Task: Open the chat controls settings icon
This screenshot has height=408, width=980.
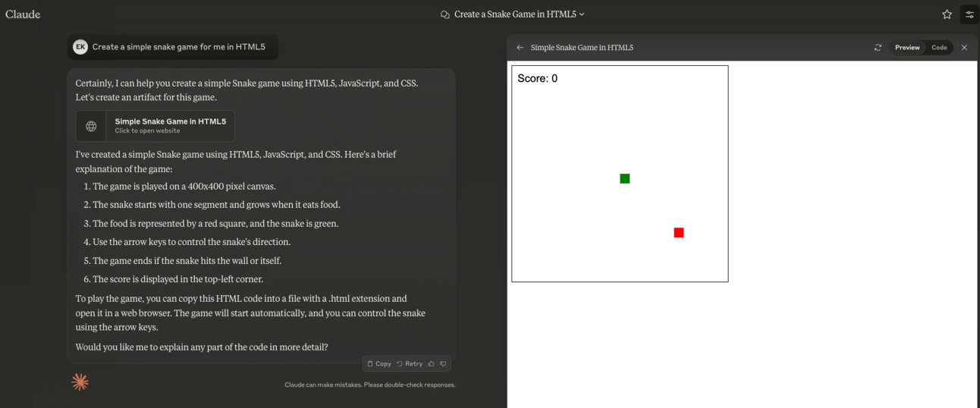Action: pyautogui.click(x=969, y=14)
